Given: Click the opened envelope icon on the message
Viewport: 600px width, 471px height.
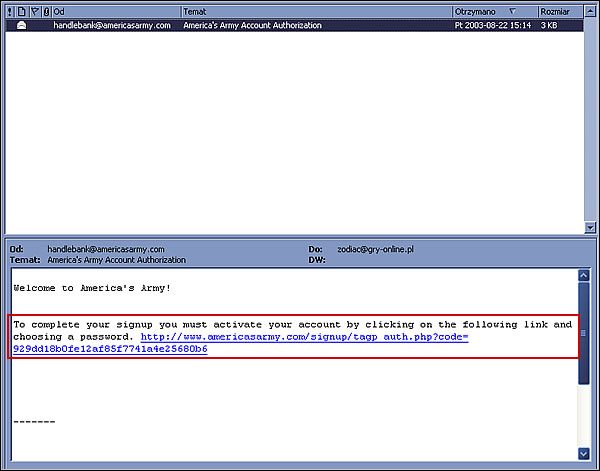Looking at the screenshot, I should 21,25.
